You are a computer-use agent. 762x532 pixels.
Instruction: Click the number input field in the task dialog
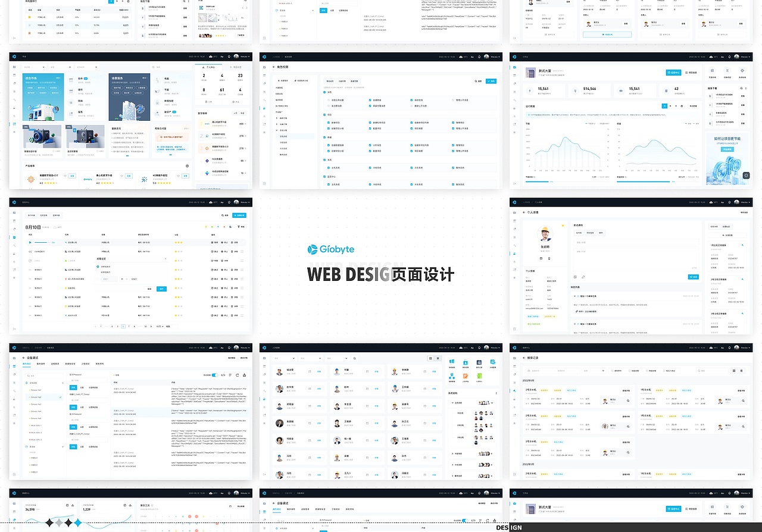(110, 278)
